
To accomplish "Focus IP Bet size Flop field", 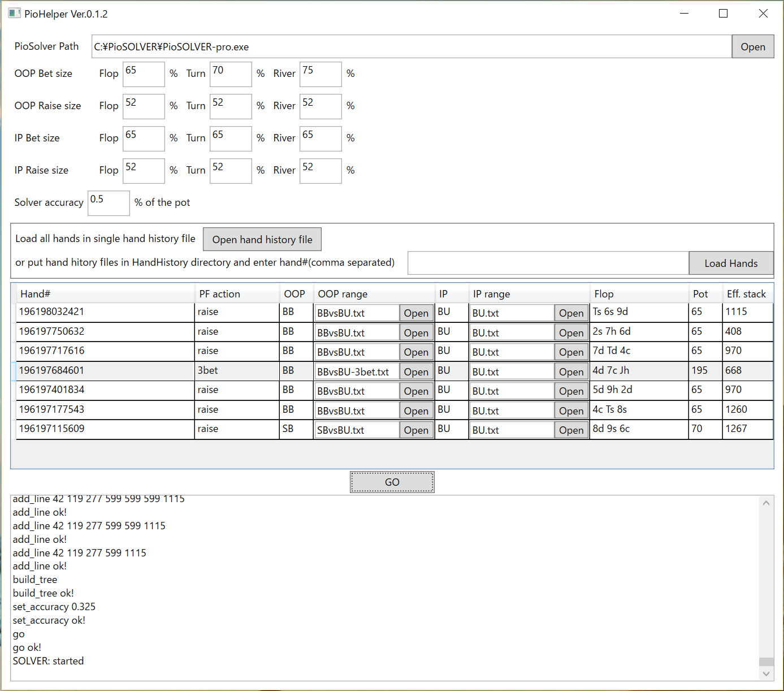I will coord(144,139).
